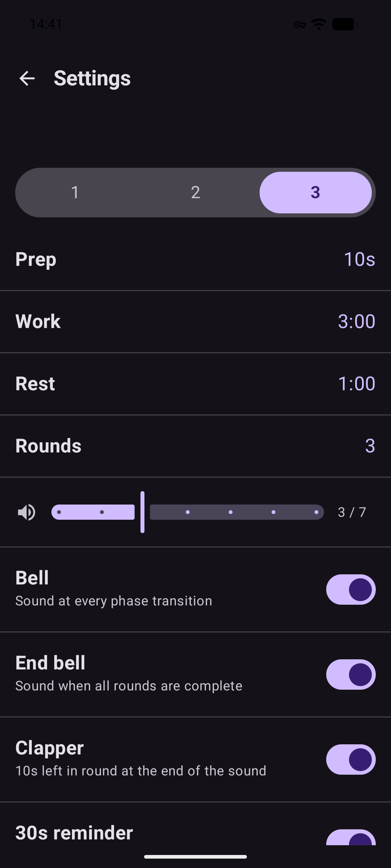Tap the bottom home gesture bar
This screenshot has width=391, height=868.
click(195, 857)
